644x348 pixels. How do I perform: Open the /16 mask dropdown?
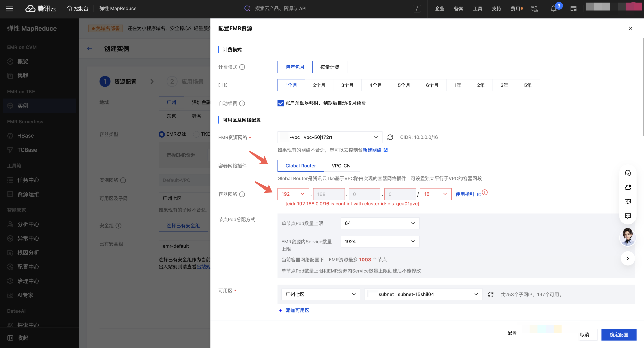point(436,194)
